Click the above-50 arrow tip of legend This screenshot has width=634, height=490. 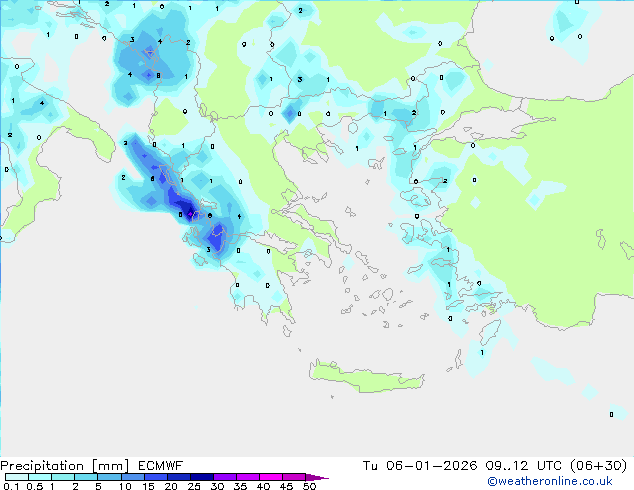tap(317, 477)
